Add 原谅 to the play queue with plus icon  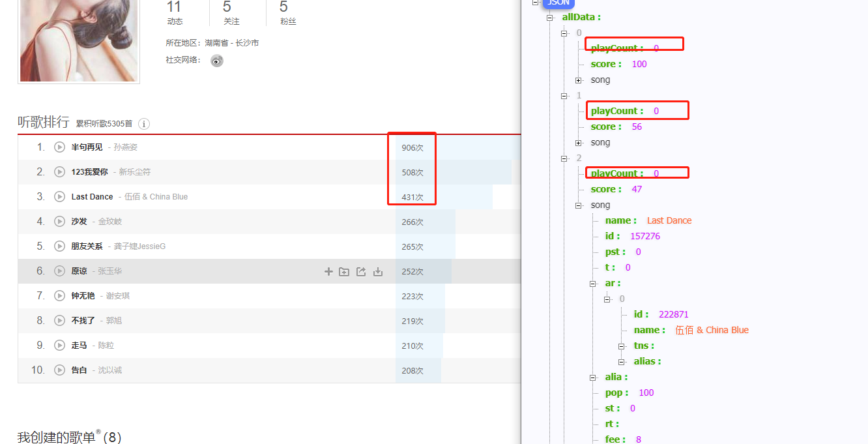coord(328,272)
